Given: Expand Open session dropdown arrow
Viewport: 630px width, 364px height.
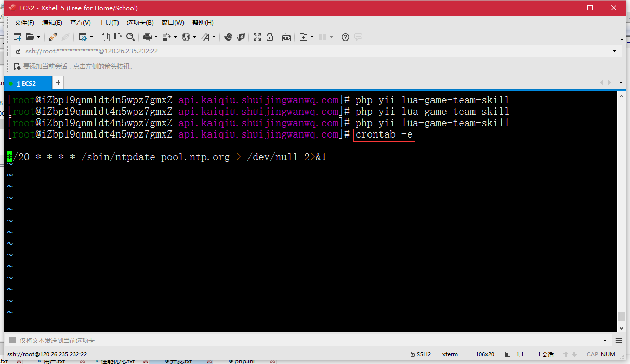Looking at the screenshot, I should pyautogui.click(x=38, y=37).
